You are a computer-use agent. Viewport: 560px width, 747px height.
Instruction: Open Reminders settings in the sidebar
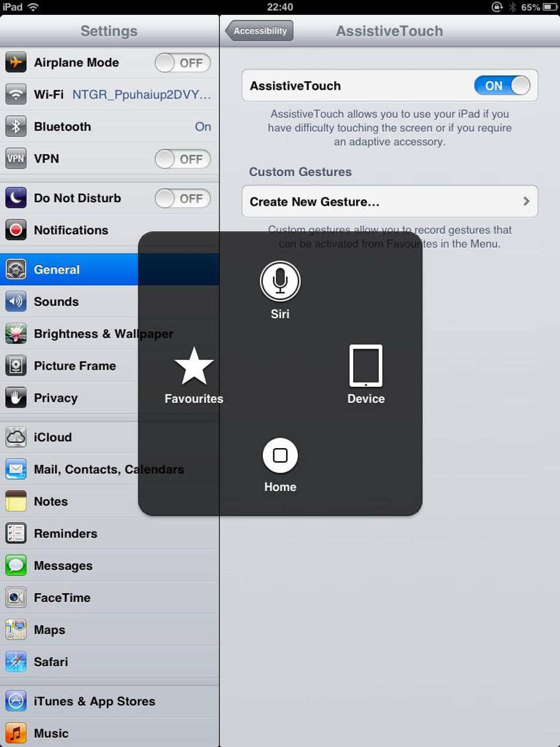pyautogui.click(x=65, y=534)
